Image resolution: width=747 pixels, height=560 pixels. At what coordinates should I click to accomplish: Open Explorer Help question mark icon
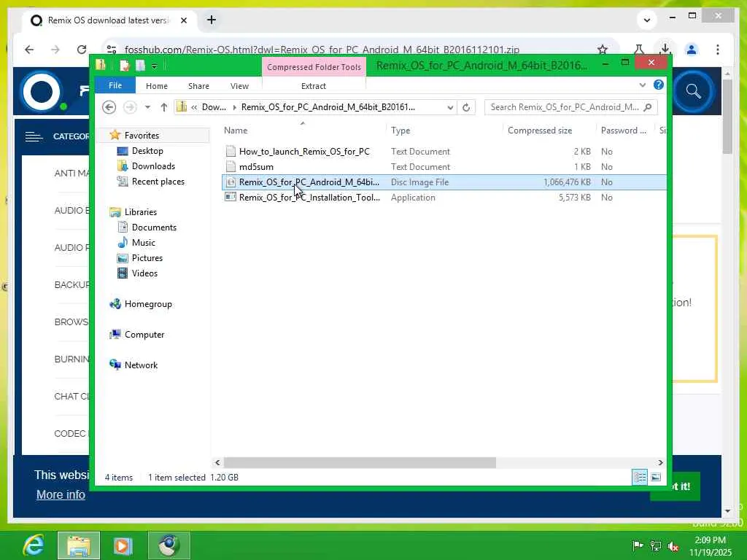point(659,85)
